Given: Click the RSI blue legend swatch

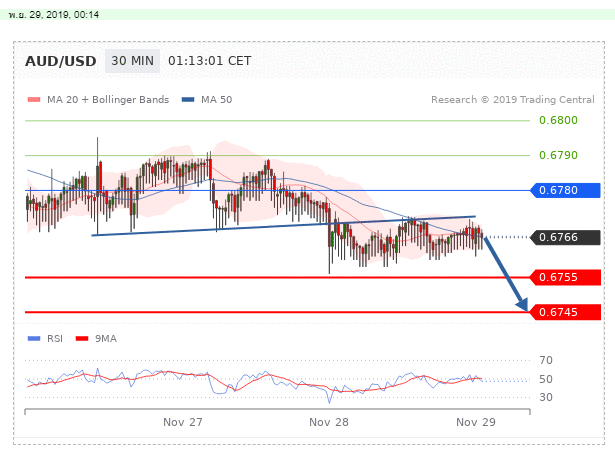Looking at the screenshot, I should 34,338.
